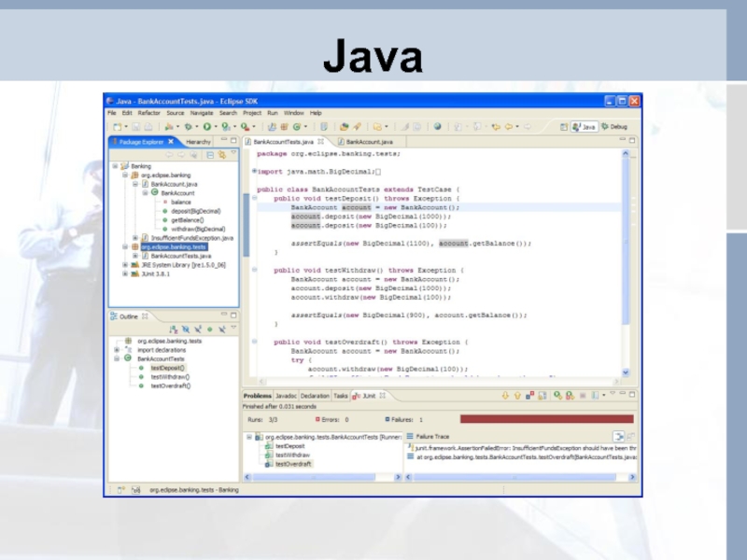
Task: Click the Save icon in main toolbar
Action: pyautogui.click(x=135, y=126)
